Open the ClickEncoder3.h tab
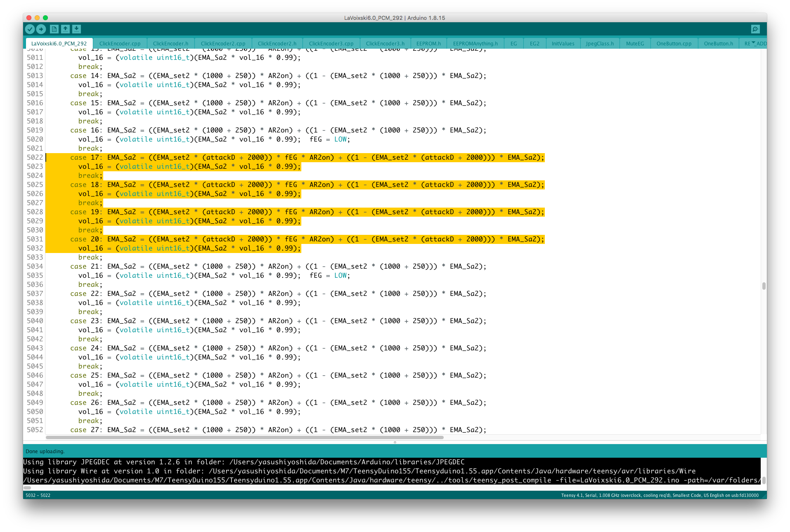 [x=385, y=43]
